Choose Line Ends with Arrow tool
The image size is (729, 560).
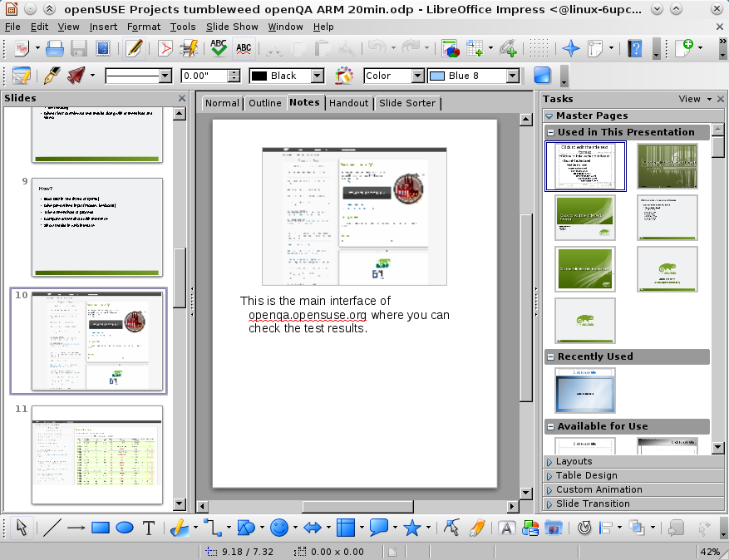(76, 528)
